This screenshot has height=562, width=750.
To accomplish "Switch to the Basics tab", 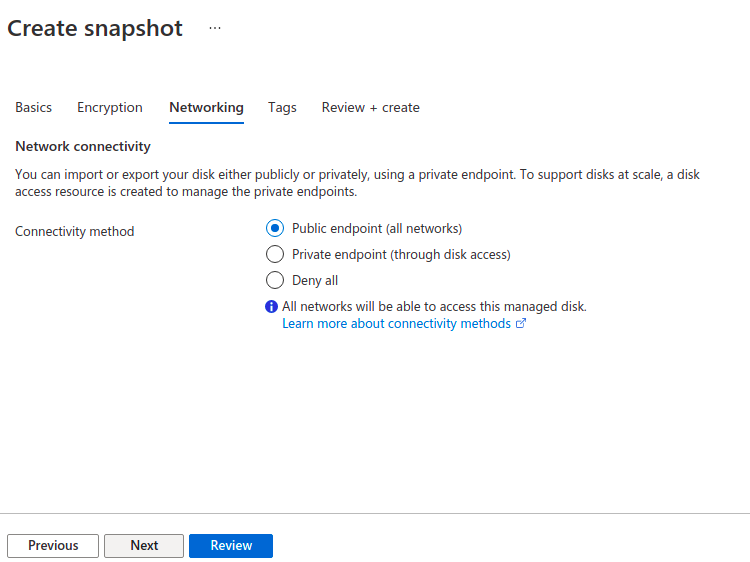I will 33,107.
